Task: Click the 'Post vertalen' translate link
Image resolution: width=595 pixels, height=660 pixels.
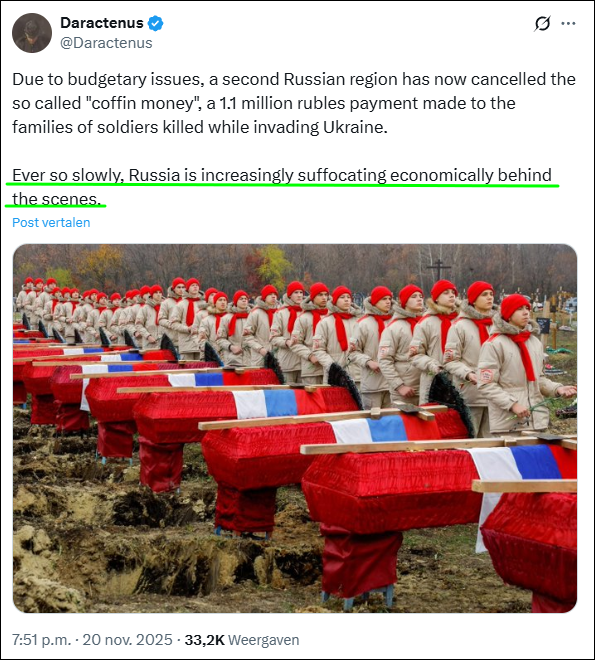Action: coord(51,222)
